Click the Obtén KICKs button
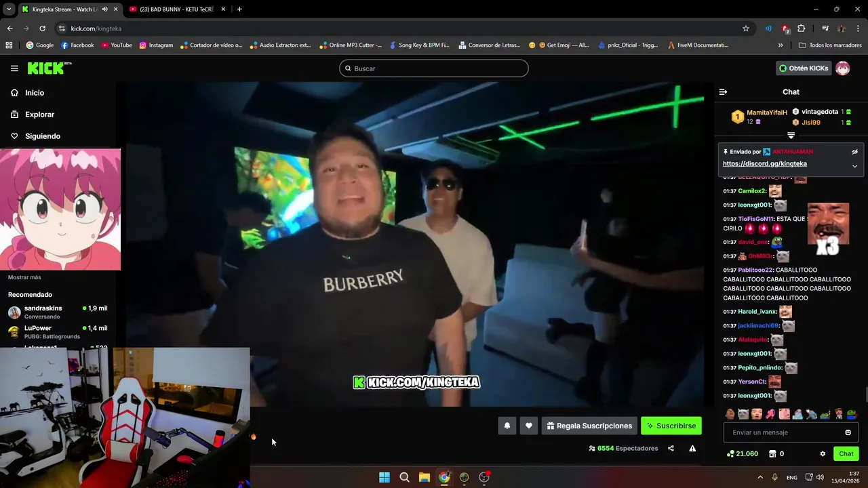Screen dimensions: 868x488 [x=803, y=68]
